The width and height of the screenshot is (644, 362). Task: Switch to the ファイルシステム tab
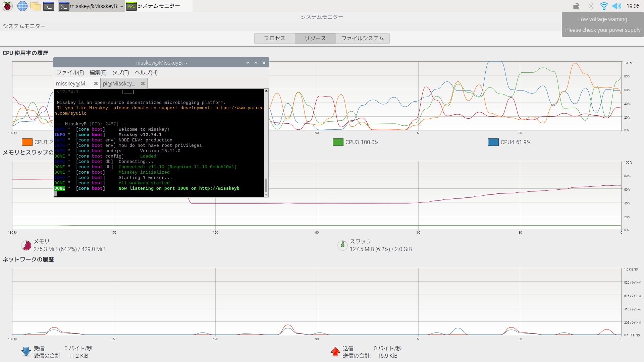[x=363, y=38]
